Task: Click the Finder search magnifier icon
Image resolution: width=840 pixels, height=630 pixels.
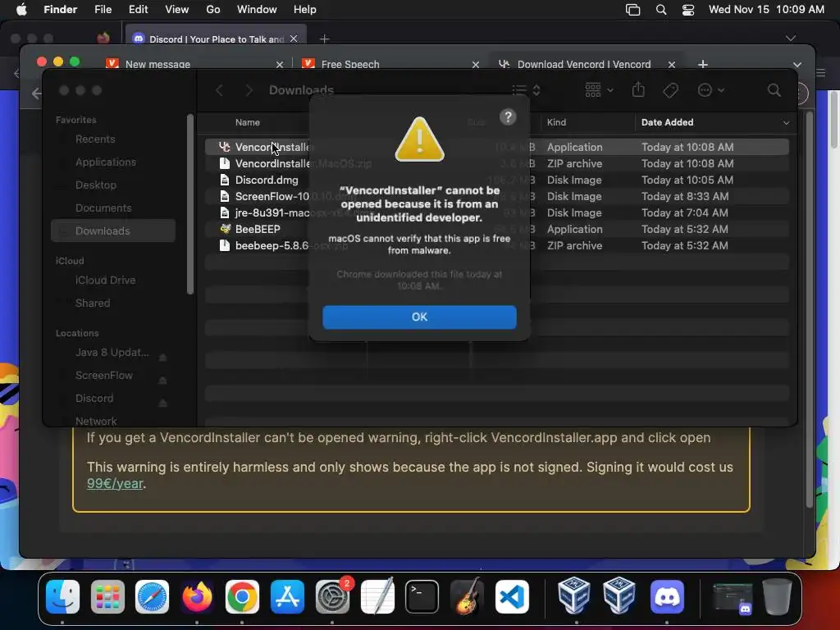Action: [774, 90]
